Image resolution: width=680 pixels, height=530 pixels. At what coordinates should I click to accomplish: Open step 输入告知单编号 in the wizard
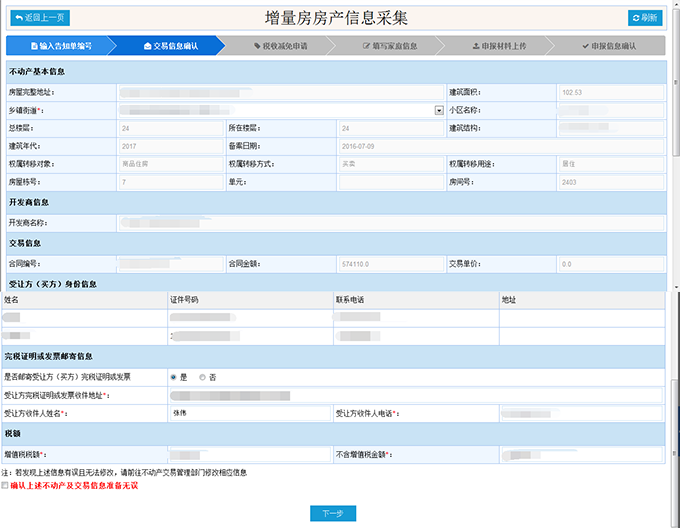61,46
